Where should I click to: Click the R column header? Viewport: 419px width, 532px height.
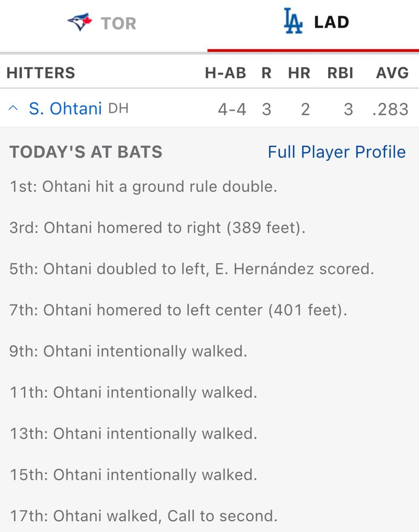[x=266, y=73]
